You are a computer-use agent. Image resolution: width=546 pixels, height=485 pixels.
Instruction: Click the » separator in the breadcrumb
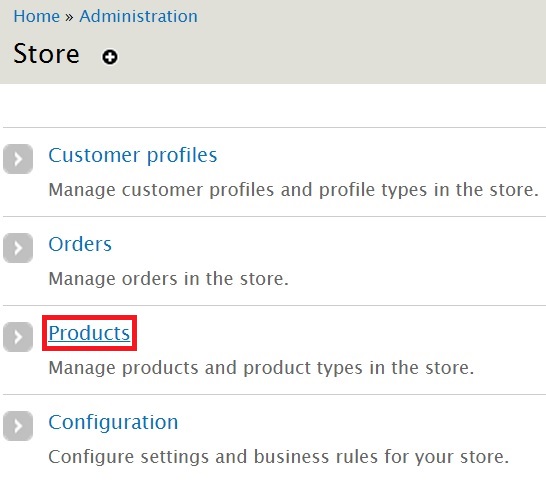(x=69, y=17)
